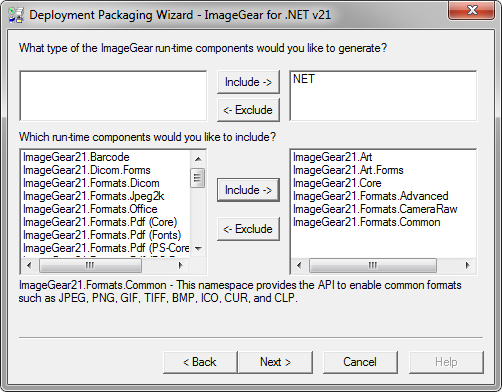Screen dimensions: 502x392
Task: Click horizontal scrollbar thumb of available components list
Action: pyautogui.click(x=90, y=265)
